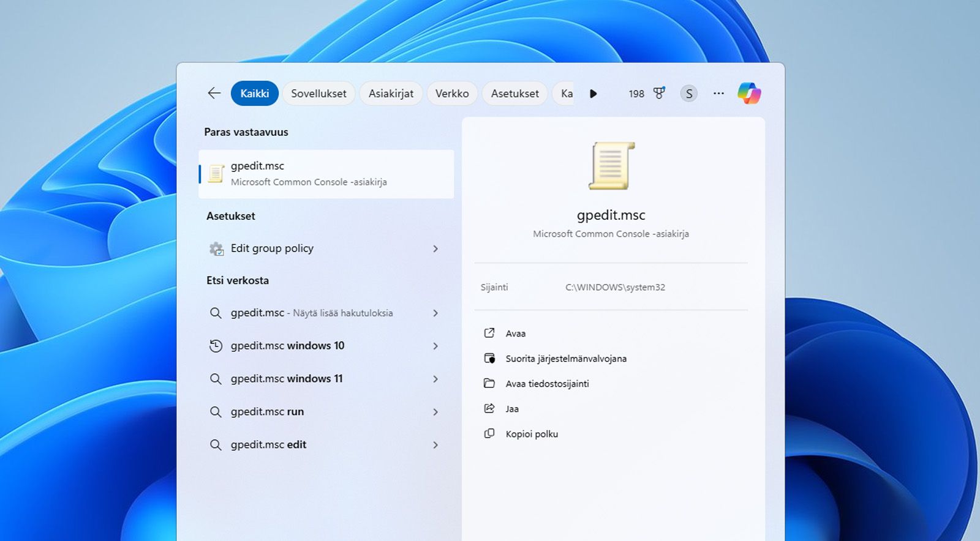Click the magnifier icon for gpedit.msc run
Image resolution: width=980 pixels, height=541 pixels.
(216, 412)
